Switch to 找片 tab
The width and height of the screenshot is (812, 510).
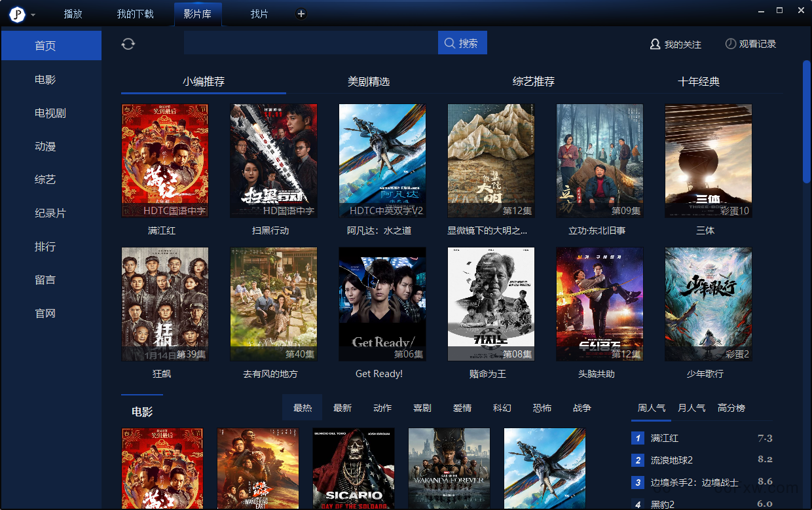pos(259,14)
